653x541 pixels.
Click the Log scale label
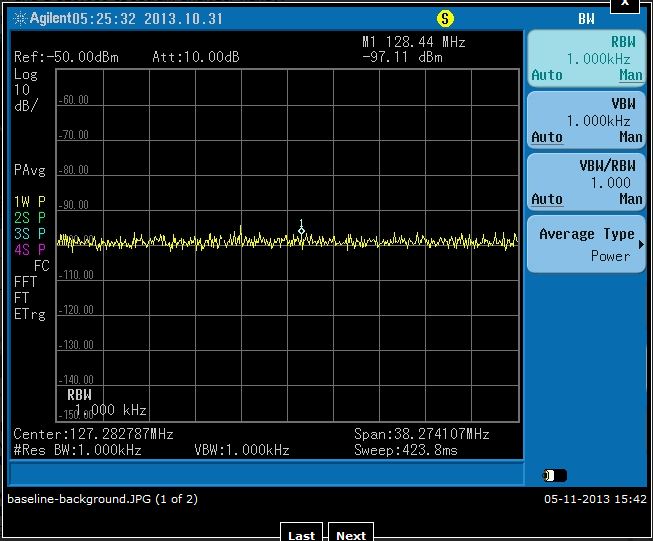pos(26,75)
